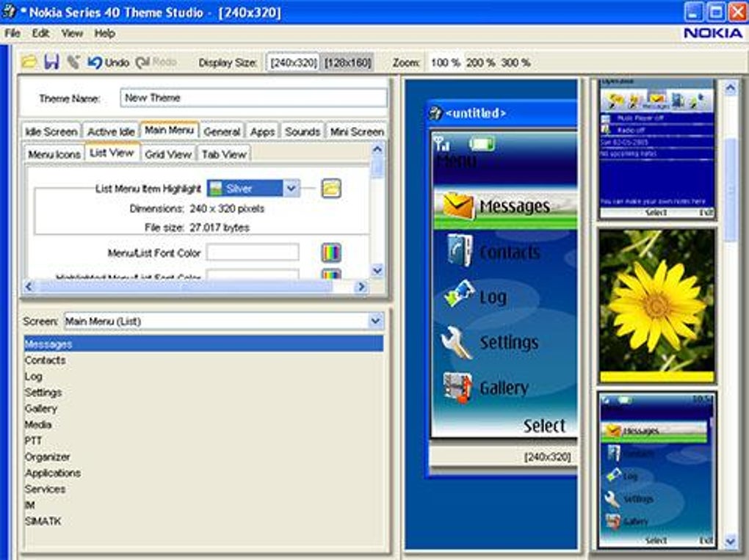Open the Screen Main Menu (List) dropdown
The width and height of the screenshot is (749, 560).
pos(376,321)
